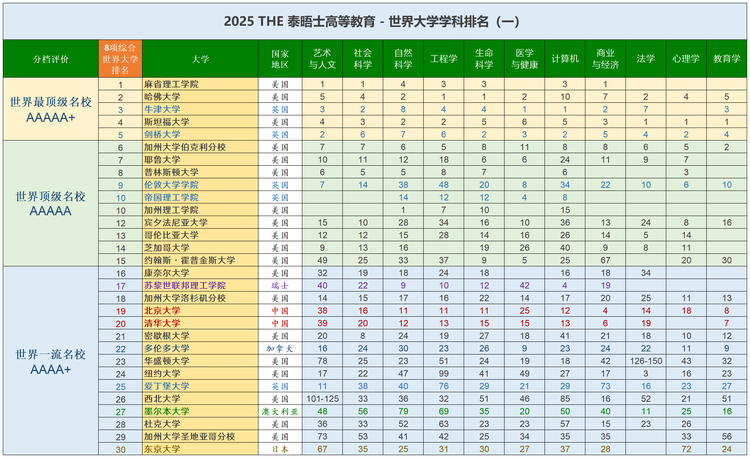Select the orange 8项综合世界大学排名 header

pos(120,59)
